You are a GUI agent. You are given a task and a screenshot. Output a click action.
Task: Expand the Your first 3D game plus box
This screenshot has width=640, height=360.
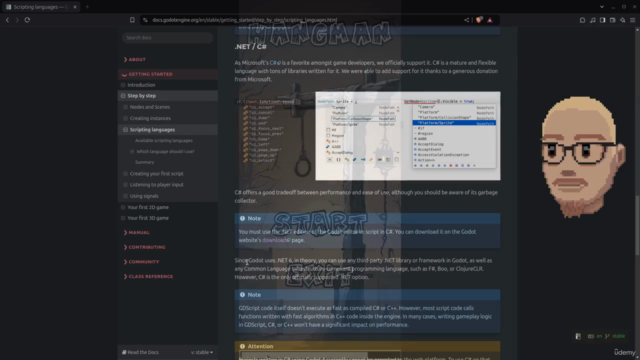click(x=123, y=218)
